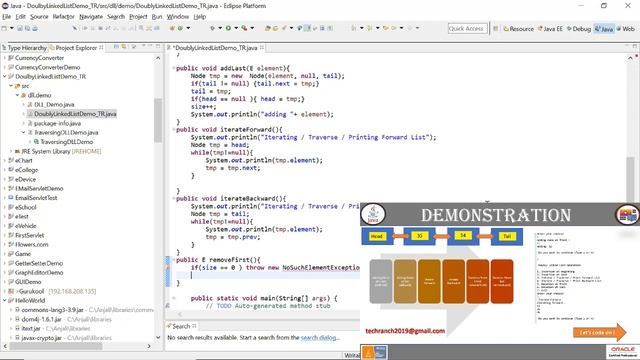Toggle Mark Occurrences in the toolbar
The image size is (640, 360).
point(307,28)
